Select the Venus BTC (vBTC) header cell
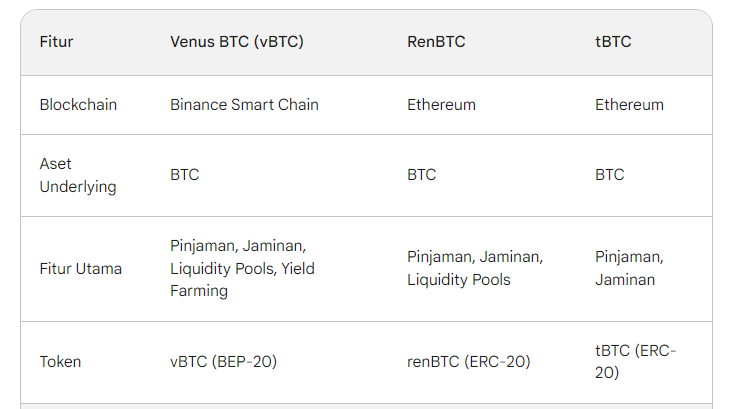 click(237, 42)
